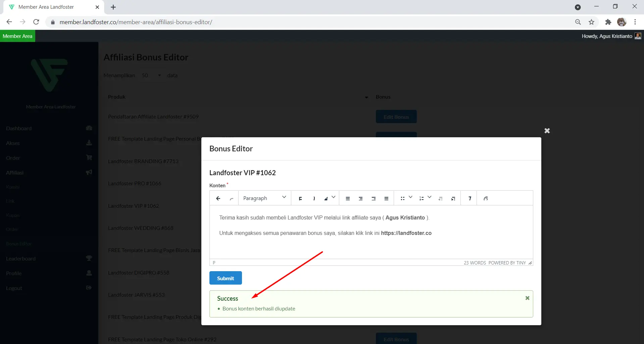
Task: Submit the bonus content
Action: coord(226,278)
